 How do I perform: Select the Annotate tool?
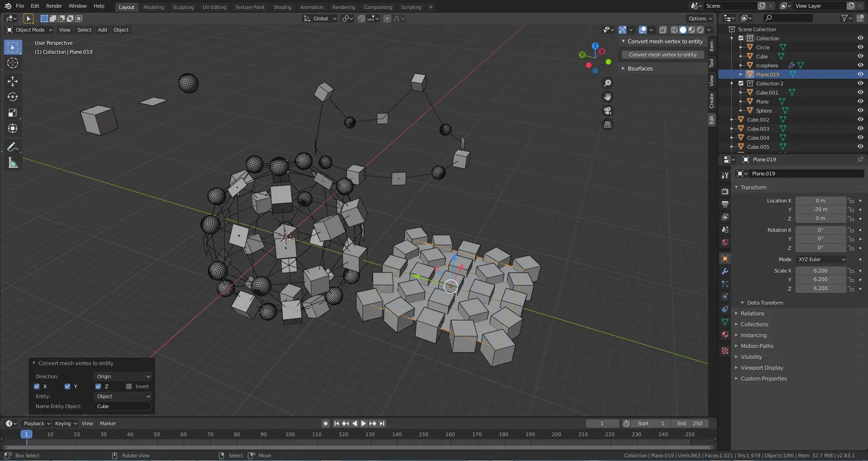point(12,147)
